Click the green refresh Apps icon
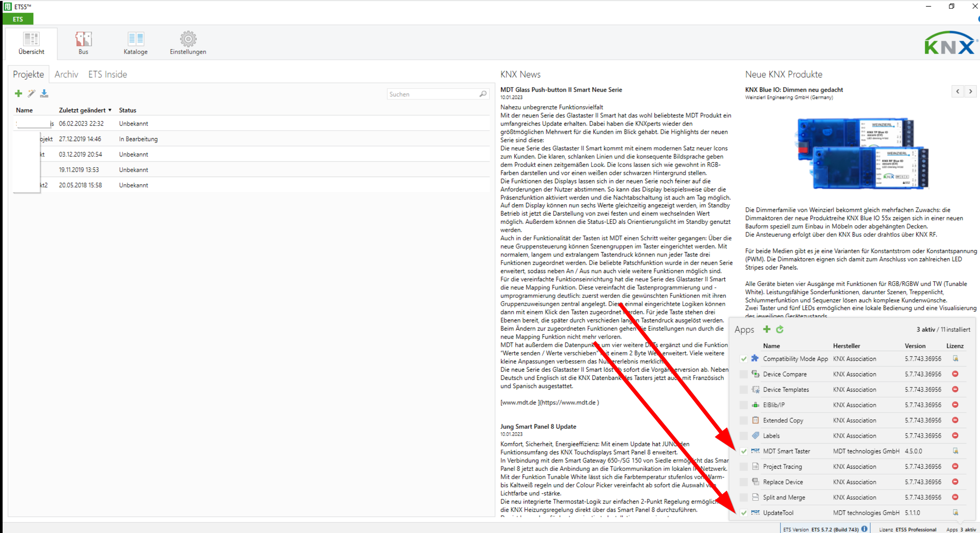The height and width of the screenshot is (533, 980). 780,329
